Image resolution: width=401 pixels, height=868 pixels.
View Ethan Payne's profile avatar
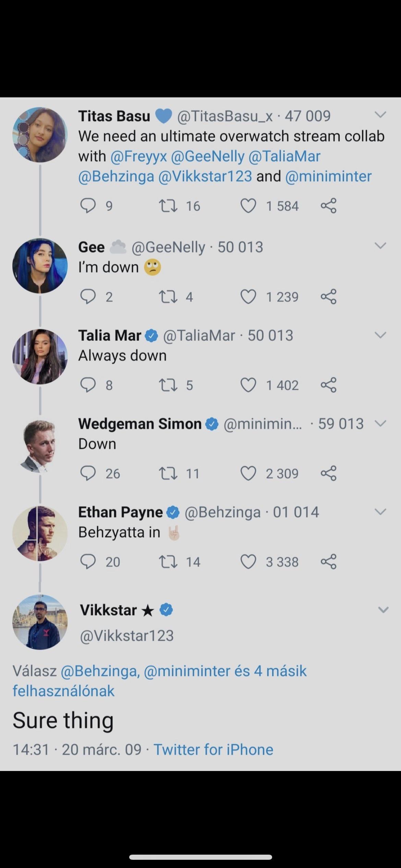[x=40, y=533]
